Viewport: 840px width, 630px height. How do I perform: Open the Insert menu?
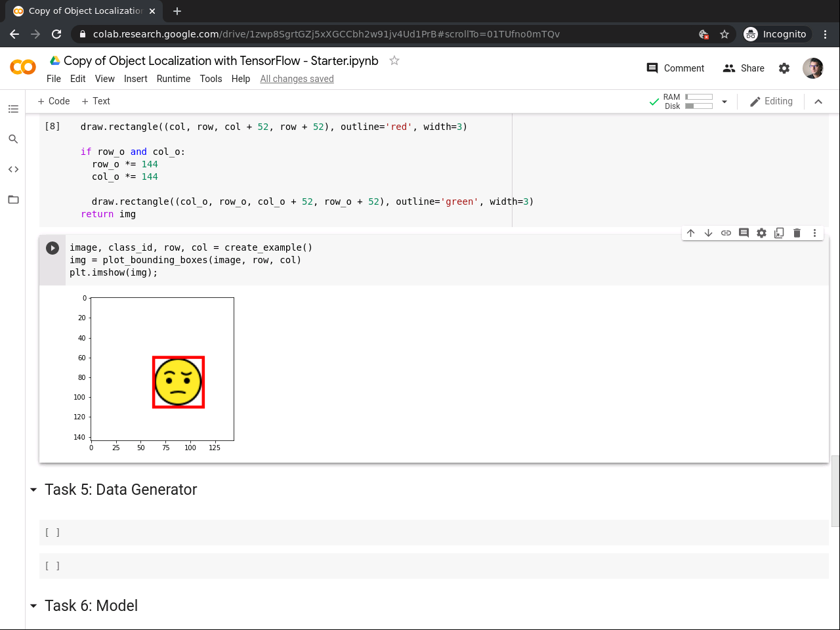point(135,79)
